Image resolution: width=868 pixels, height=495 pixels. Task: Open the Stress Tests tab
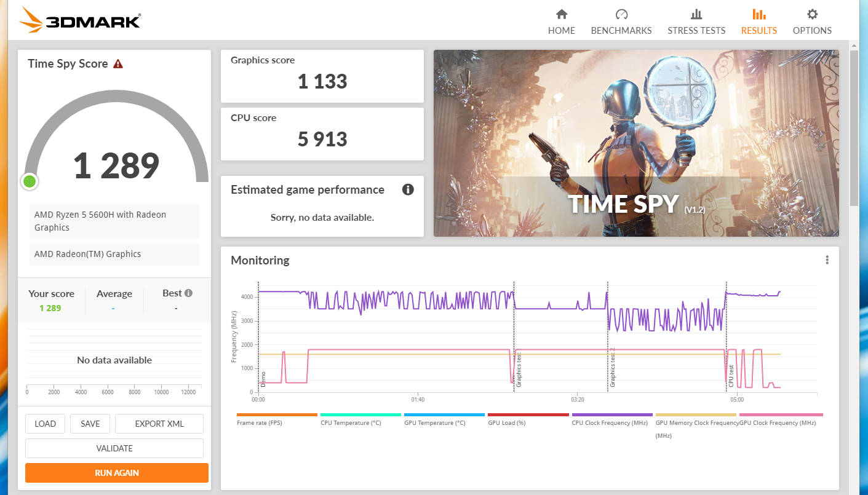[696, 22]
